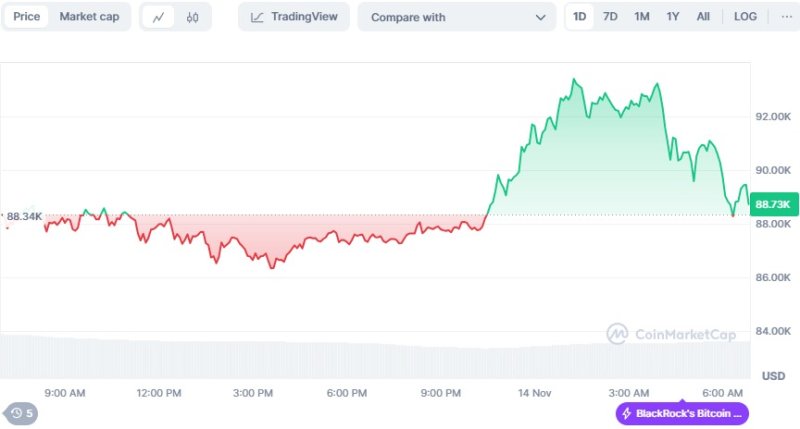The width and height of the screenshot is (800, 429).
Task: Open BlackRock's Bitcoin news tag
Action: point(688,413)
